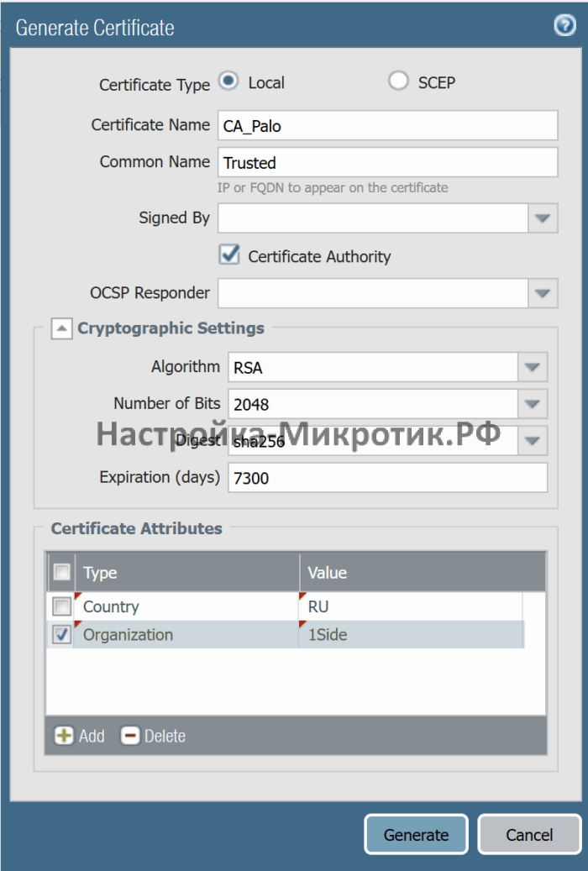This screenshot has height=871, width=588.
Task: Open the Signed By dropdown
Action: (543, 218)
